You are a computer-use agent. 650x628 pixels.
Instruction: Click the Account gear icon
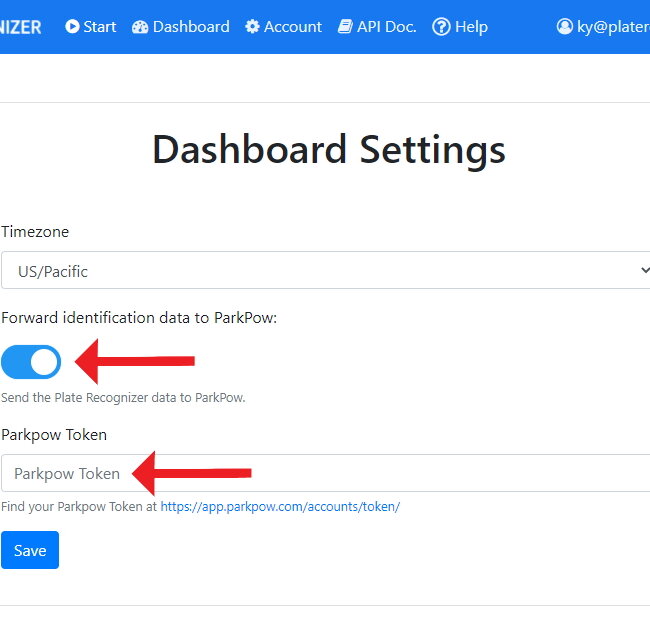[252, 27]
